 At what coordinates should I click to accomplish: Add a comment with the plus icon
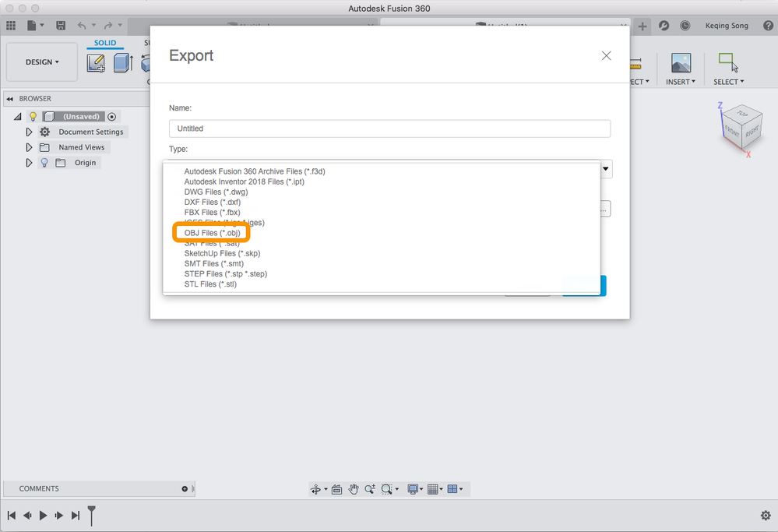185,489
